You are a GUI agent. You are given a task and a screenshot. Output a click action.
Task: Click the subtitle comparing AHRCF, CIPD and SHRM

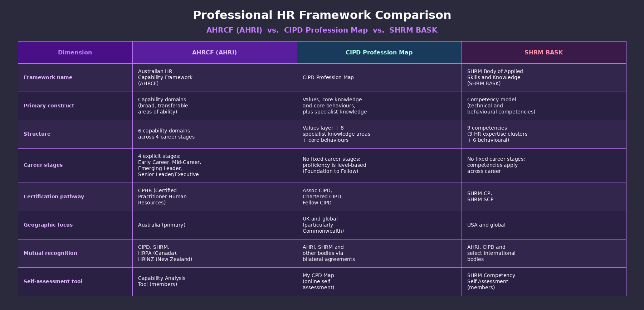[322, 30]
